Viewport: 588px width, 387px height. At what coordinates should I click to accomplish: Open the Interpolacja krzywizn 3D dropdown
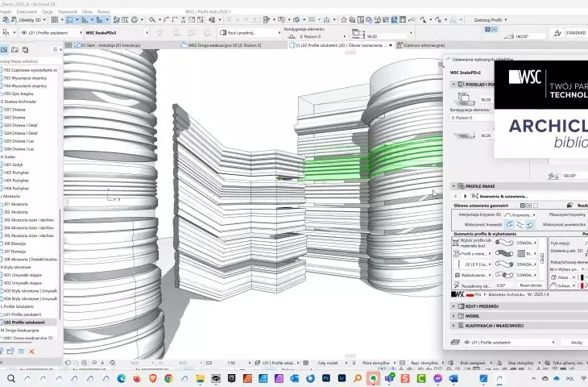click(520, 214)
